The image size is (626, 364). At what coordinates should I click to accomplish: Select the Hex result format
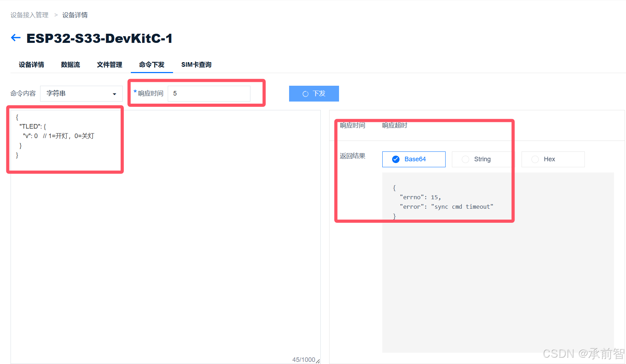point(553,159)
